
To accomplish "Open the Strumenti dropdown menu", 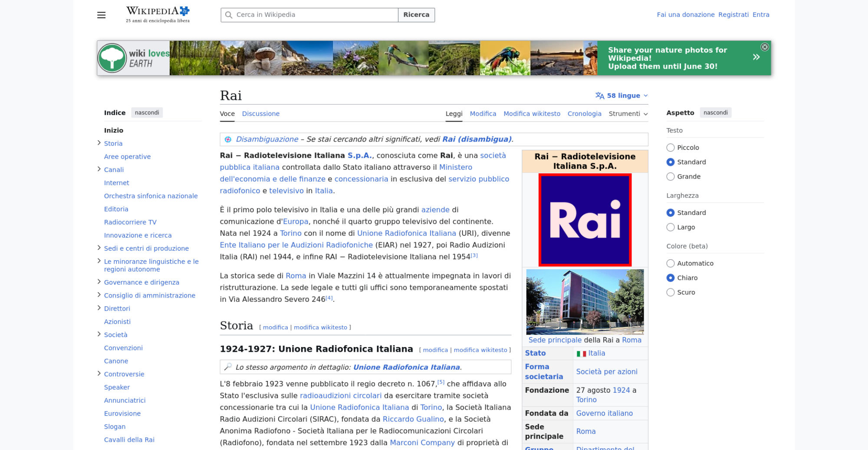I will tap(628, 114).
